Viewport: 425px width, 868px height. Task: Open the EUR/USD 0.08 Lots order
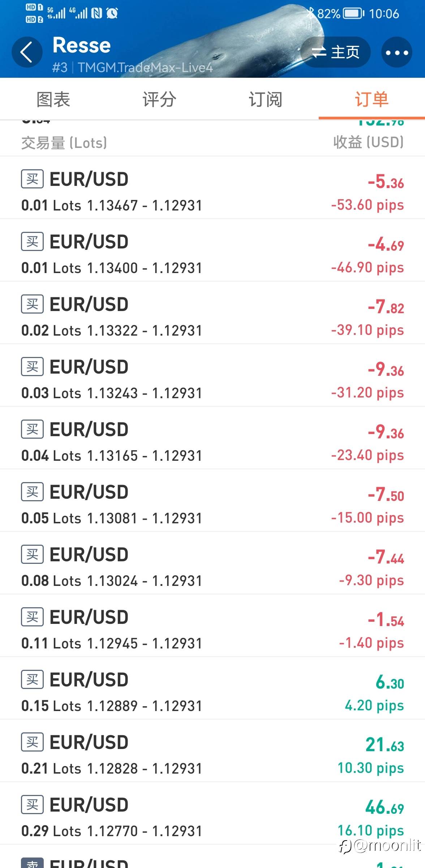click(212, 563)
